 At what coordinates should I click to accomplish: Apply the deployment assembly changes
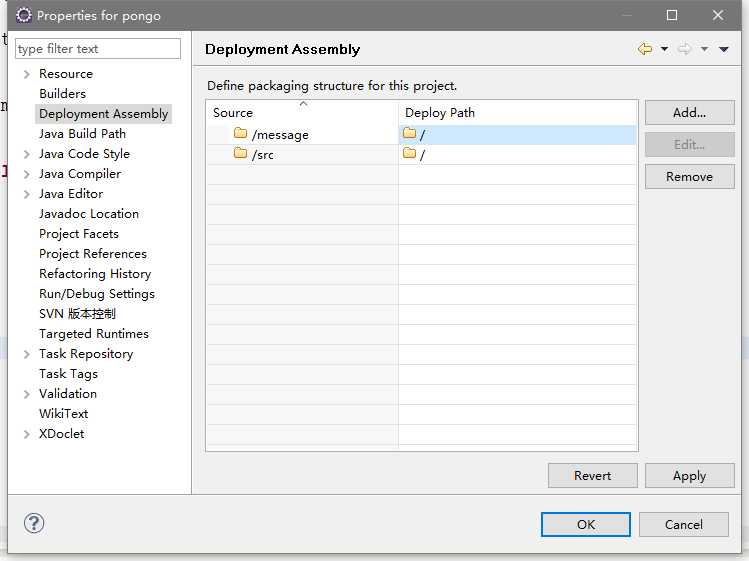tap(689, 475)
